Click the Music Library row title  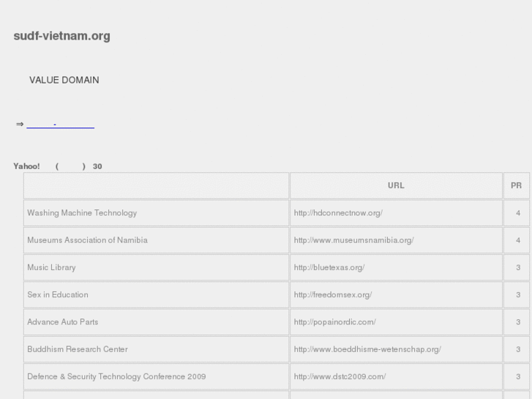[x=51, y=267]
